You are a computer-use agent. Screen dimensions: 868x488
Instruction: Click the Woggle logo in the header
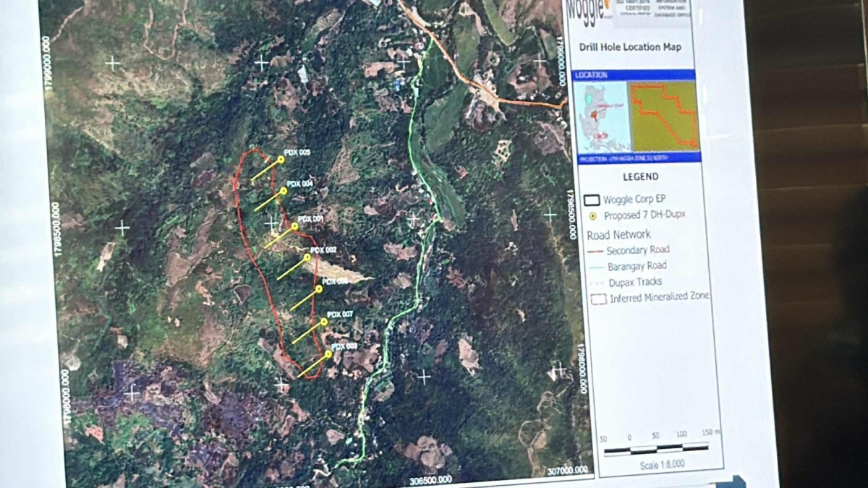pyautogui.click(x=592, y=13)
